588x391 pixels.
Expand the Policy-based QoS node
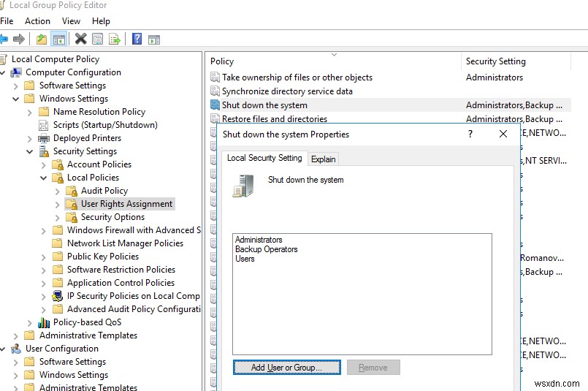[30, 323]
